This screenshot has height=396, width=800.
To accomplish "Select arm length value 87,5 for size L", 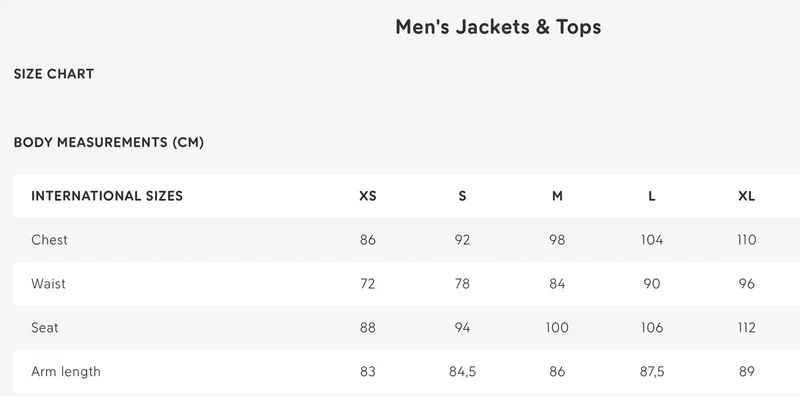I will click(x=652, y=372).
